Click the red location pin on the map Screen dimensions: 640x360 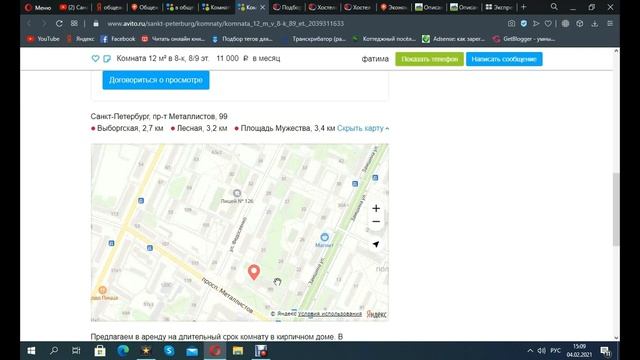pos(254,272)
